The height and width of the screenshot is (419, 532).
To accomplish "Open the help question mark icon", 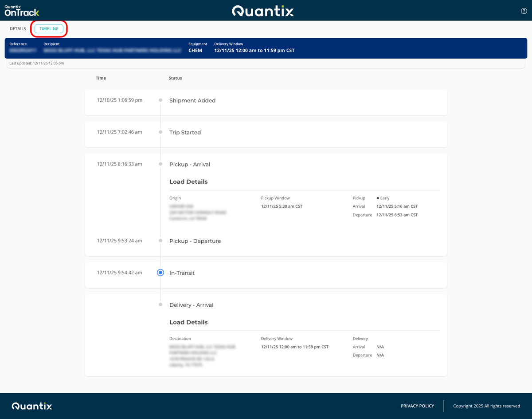I will 524,11.
